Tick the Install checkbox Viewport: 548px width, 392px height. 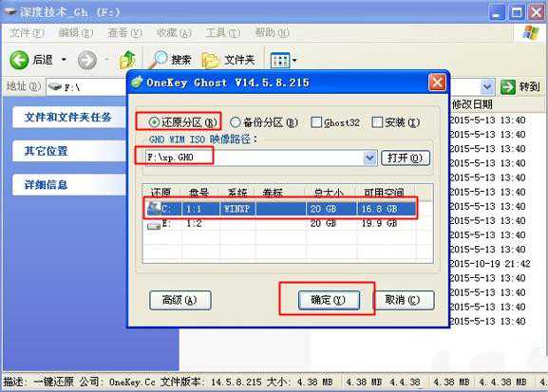coord(377,122)
